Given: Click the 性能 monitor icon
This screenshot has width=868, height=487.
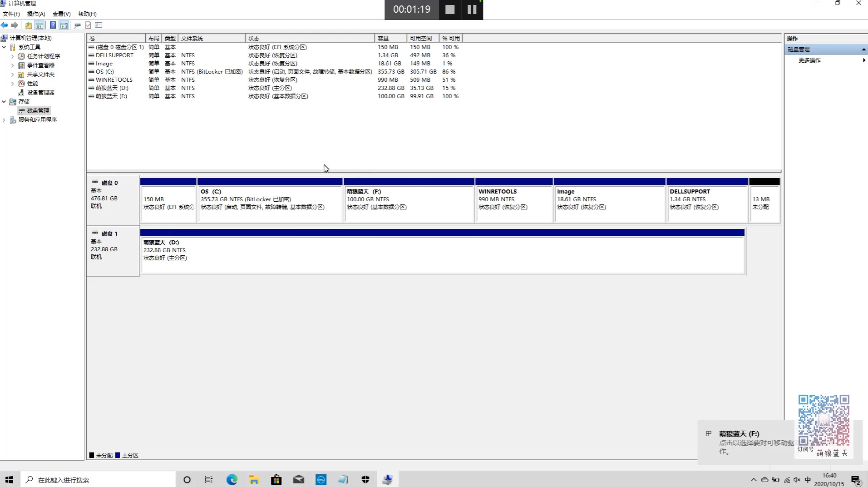Looking at the screenshot, I should coord(21,84).
